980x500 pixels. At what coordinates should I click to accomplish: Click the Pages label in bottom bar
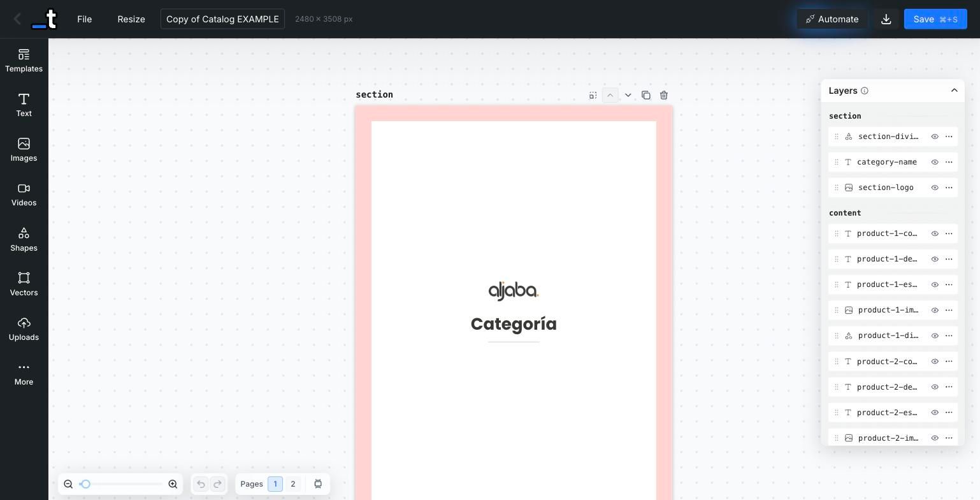(x=252, y=484)
